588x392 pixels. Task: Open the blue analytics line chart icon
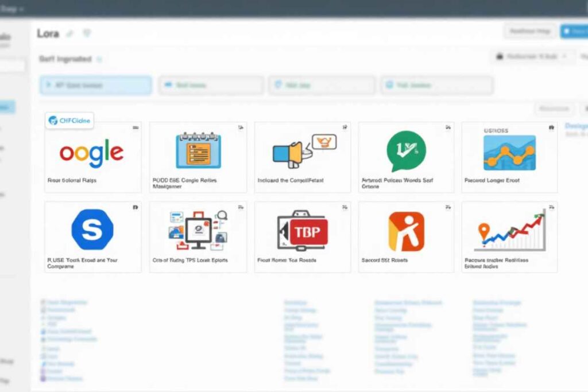[x=510, y=153]
